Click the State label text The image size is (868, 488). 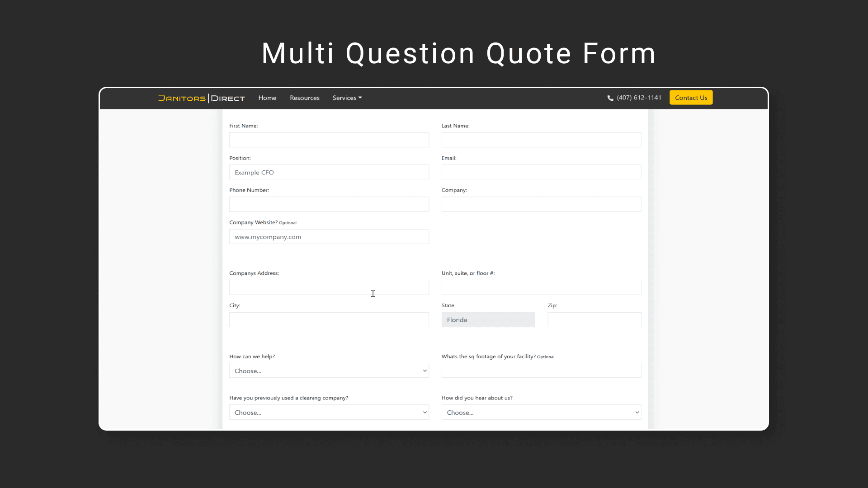coord(448,305)
